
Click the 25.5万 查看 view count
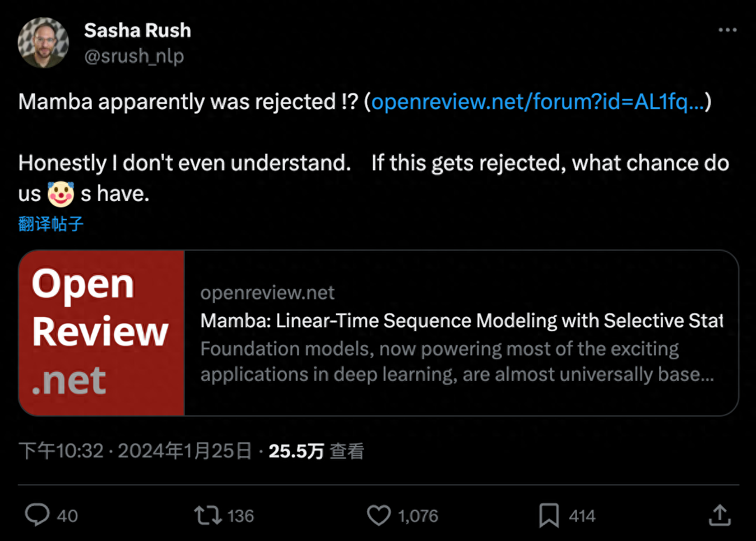coord(316,452)
